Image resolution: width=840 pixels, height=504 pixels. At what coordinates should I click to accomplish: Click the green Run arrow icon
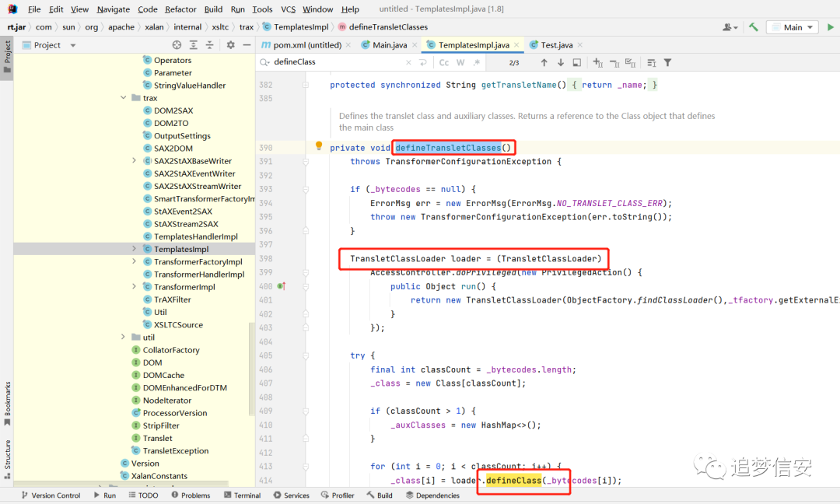coord(831,26)
